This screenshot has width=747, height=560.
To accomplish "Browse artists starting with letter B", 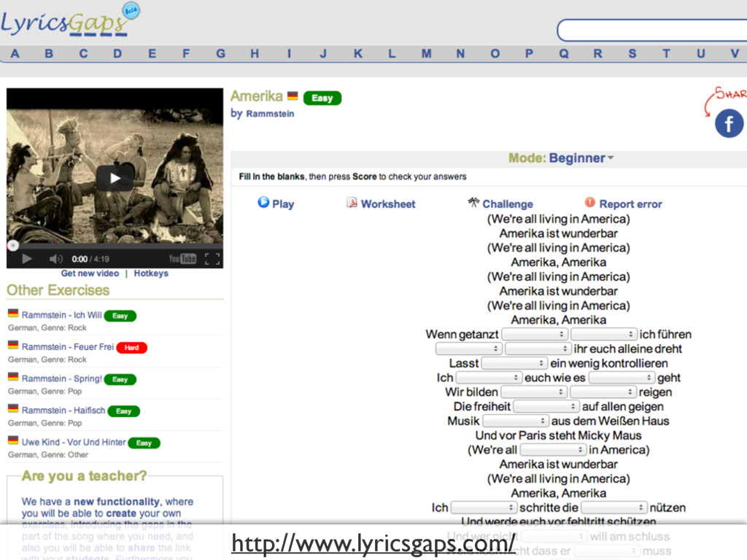I will click(x=49, y=53).
